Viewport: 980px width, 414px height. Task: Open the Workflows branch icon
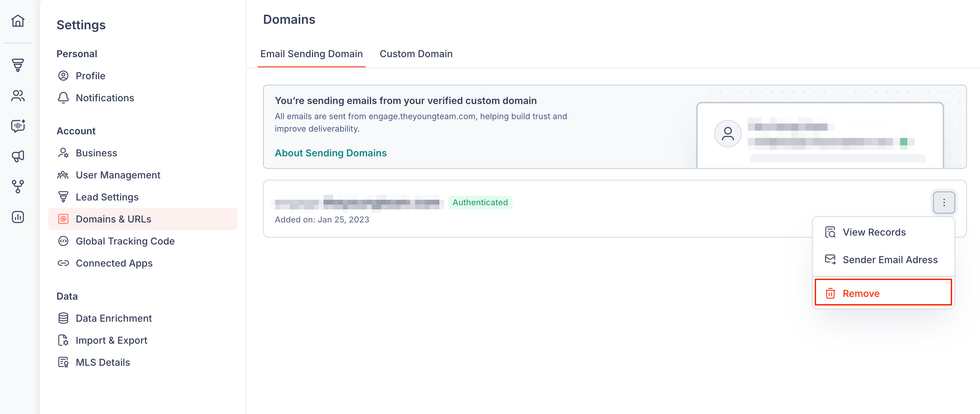coord(18,186)
